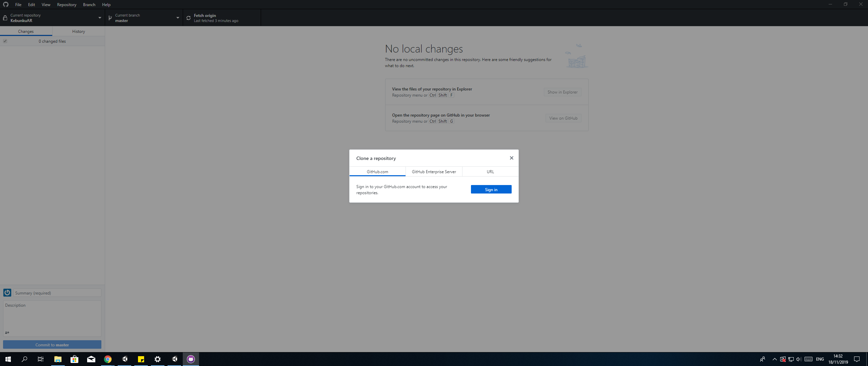Open Settings gear from the taskbar

click(x=158, y=359)
